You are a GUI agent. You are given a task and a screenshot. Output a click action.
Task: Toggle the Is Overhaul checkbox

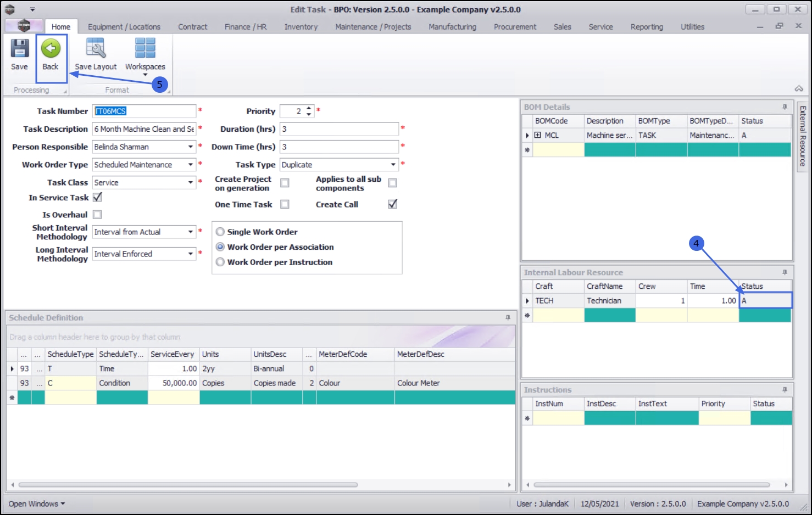(97, 215)
